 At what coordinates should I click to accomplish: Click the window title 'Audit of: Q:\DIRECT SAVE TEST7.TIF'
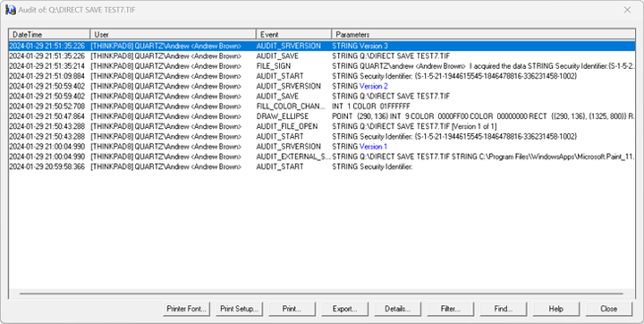(77, 10)
